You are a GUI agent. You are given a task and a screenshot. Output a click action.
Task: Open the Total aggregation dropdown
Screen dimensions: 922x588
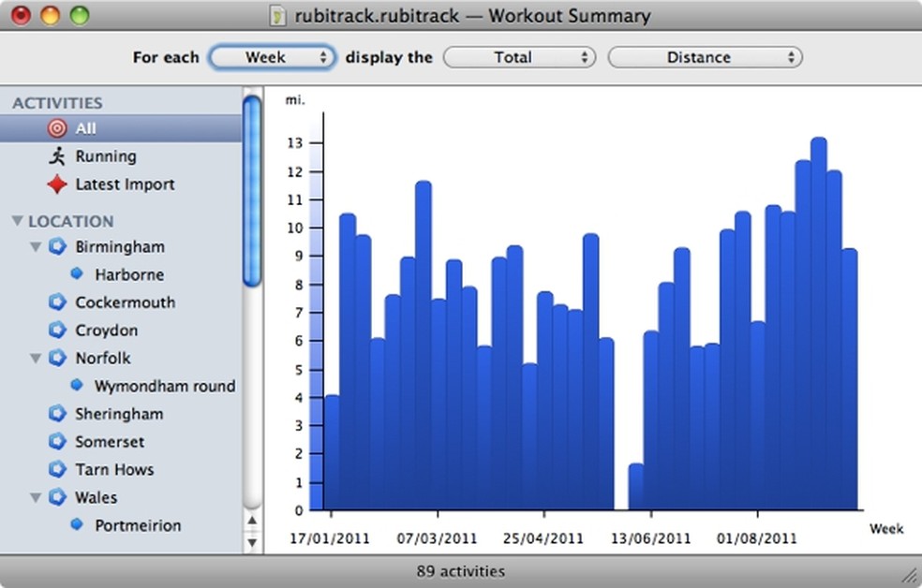[519, 57]
